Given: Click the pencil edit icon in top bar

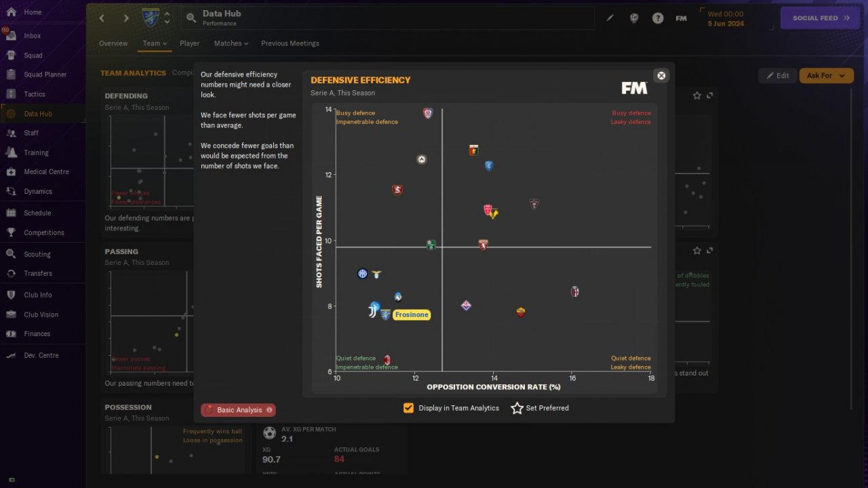Looking at the screenshot, I should pyautogui.click(x=610, y=18).
